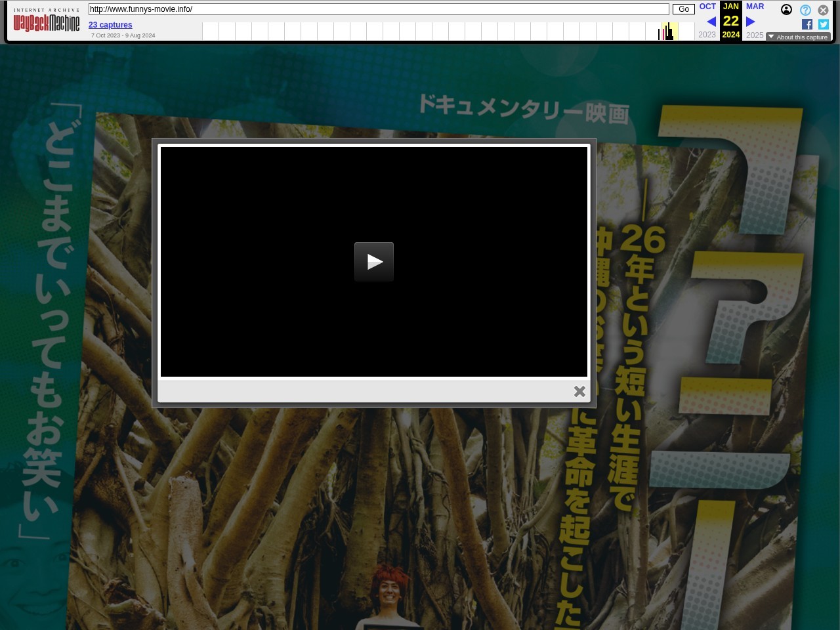Click the URL input field

(378, 9)
